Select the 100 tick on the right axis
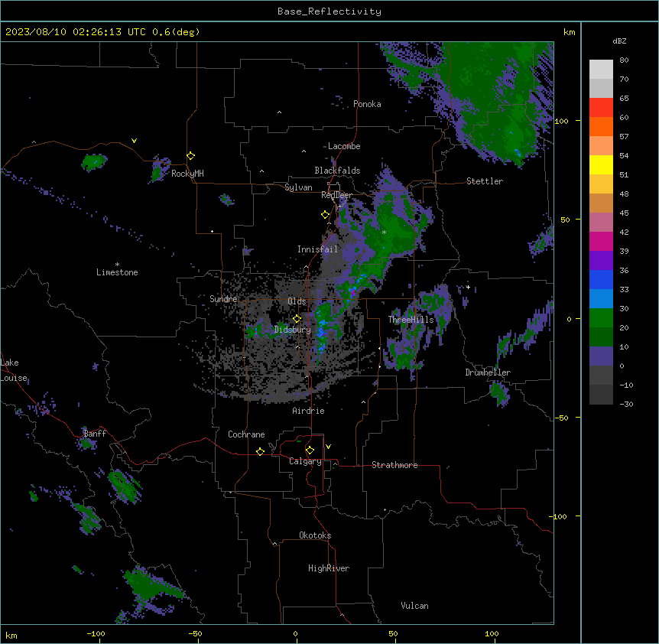This screenshot has height=644, width=659. (561, 121)
